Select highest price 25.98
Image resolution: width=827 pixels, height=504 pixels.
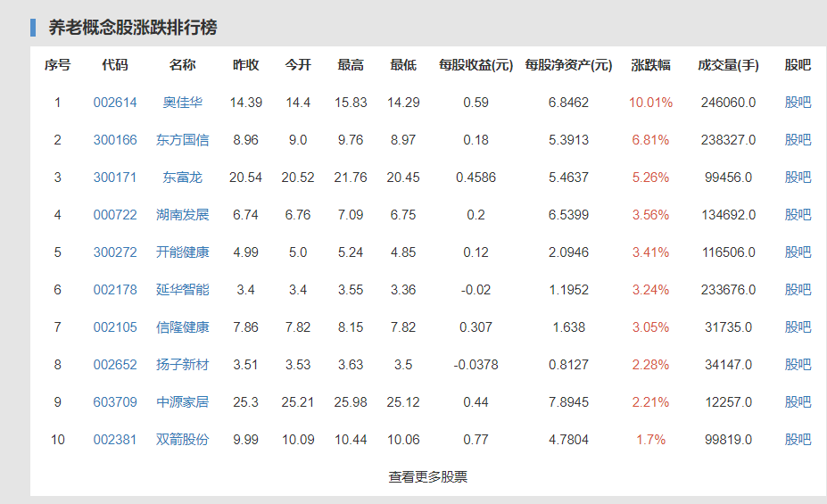[x=351, y=401]
